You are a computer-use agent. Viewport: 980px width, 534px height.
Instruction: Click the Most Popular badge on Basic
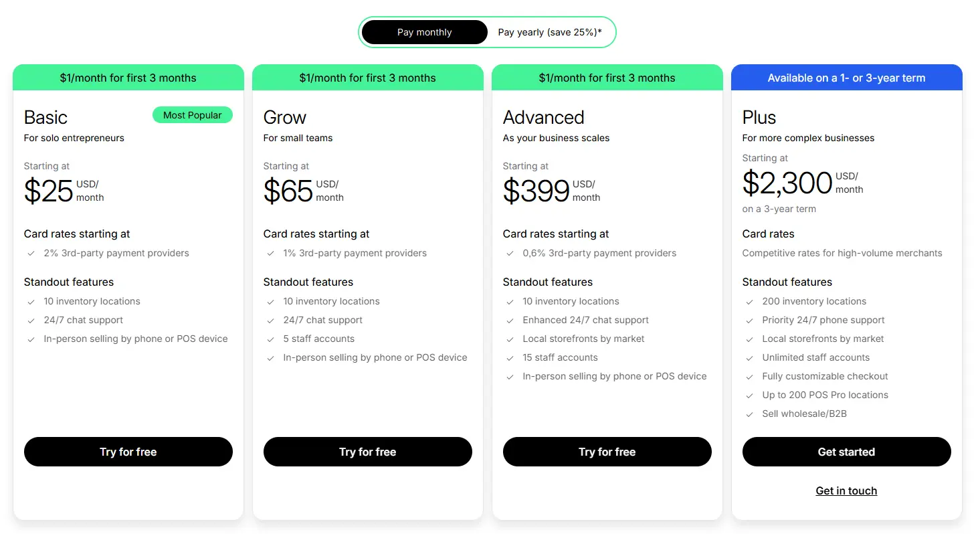click(193, 114)
